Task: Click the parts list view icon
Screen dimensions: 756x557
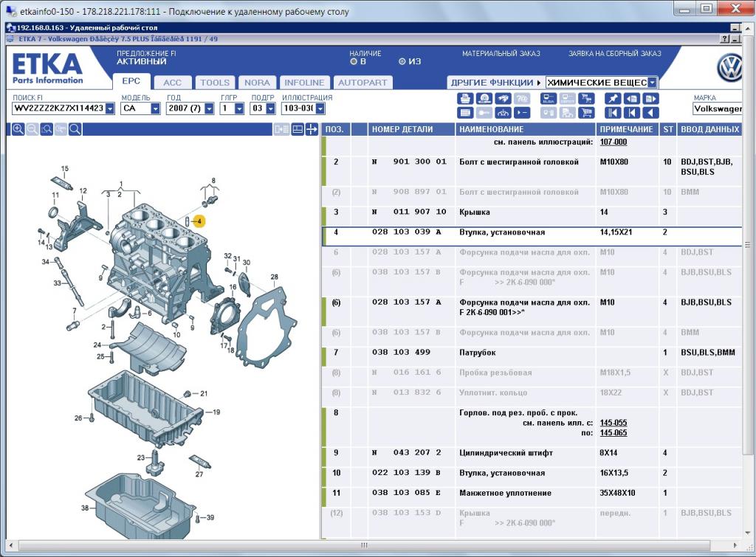Action: [x=465, y=113]
